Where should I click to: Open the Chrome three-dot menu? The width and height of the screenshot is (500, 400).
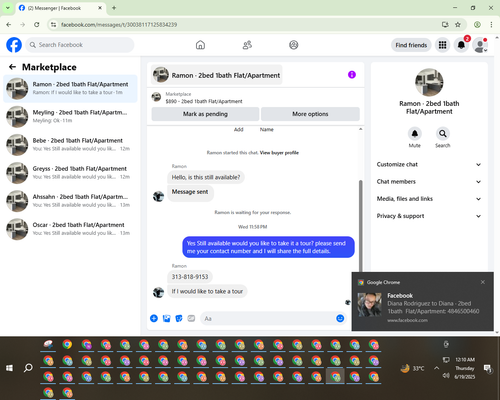point(491,25)
